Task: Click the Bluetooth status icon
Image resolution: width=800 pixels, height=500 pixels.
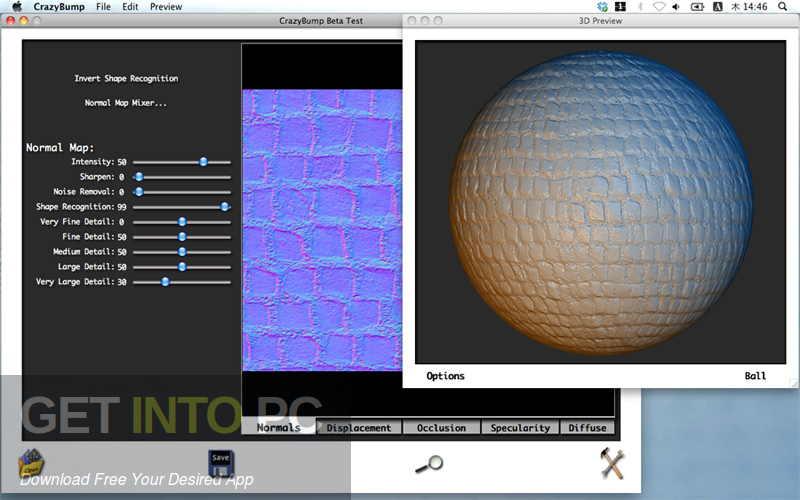Action: coord(640,7)
